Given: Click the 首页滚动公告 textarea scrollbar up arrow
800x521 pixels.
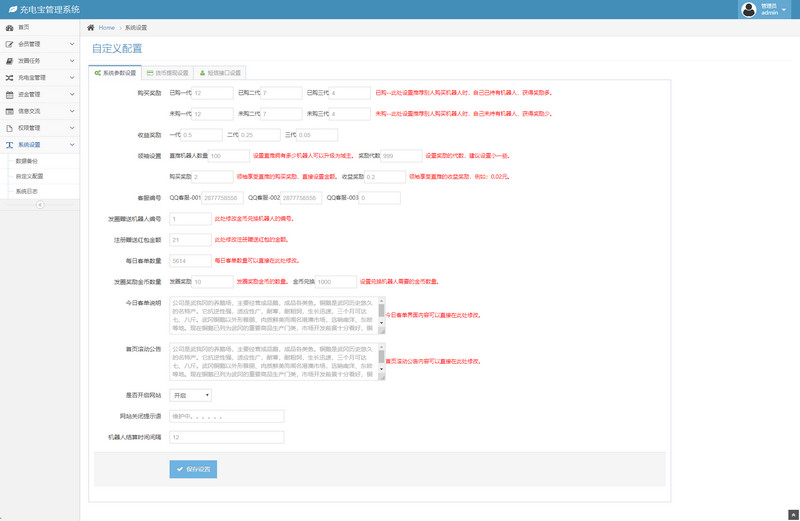Looking at the screenshot, I should [x=381, y=346].
